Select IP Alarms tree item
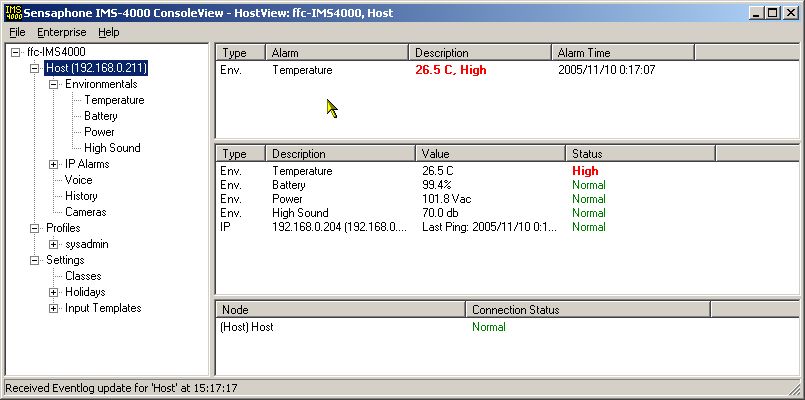The height and width of the screenshot is (400, 805). tap(87, 164)
